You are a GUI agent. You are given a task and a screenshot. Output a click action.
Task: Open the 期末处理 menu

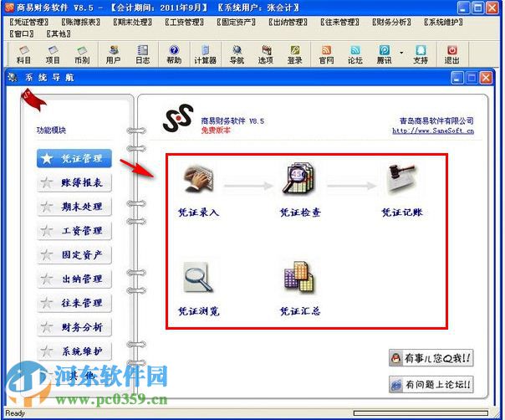133,23
